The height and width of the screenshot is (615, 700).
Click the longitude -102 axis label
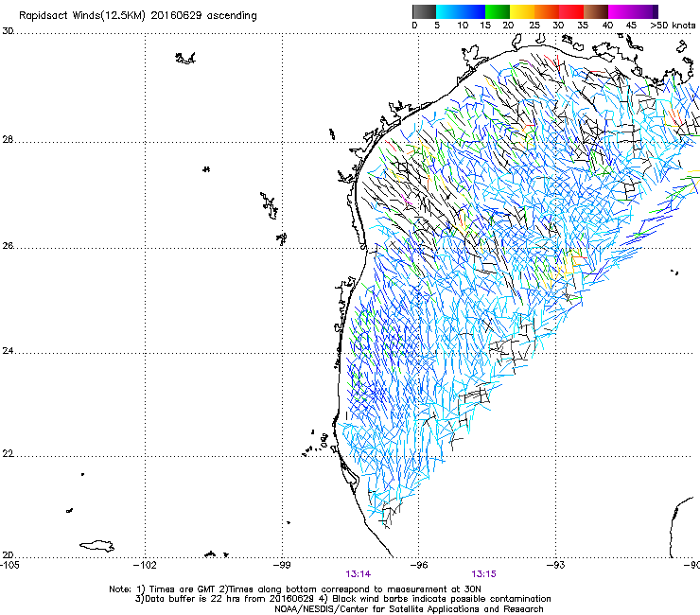(x=145, y=565)
